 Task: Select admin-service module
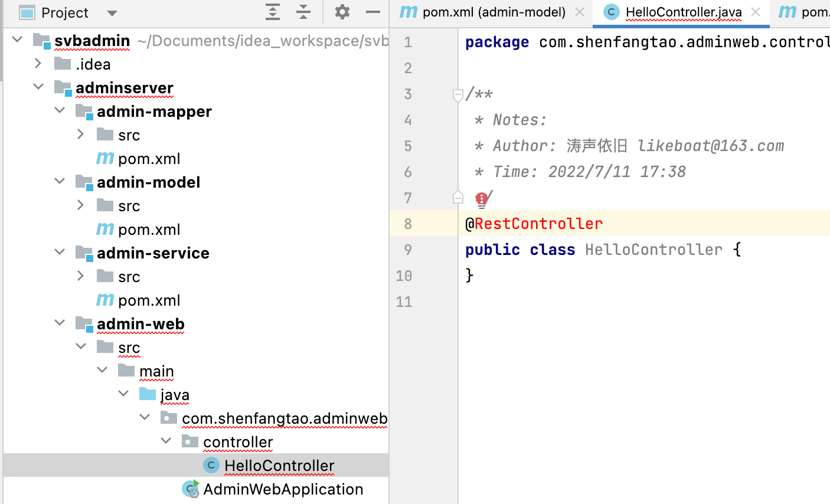(x=153, y=253)
